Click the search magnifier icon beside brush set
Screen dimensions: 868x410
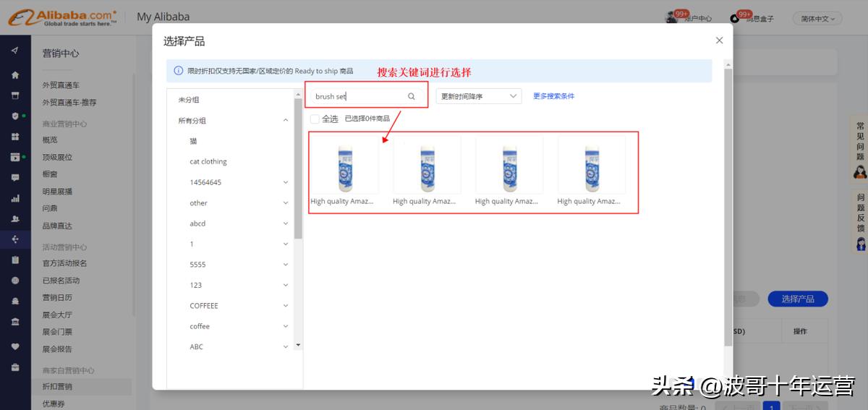pyautogui.click(x=412, y=96)
